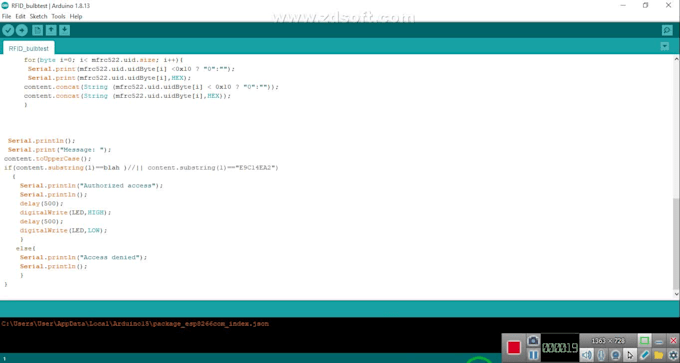680x363 pixels.
Task: Click the 'Serial.print("Message: ");' line
Action: pos(59,150)
